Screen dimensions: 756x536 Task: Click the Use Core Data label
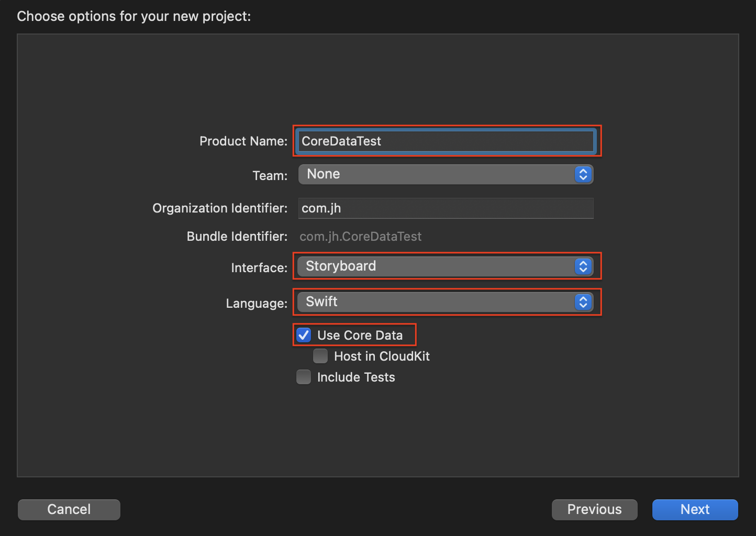(360, 336)
